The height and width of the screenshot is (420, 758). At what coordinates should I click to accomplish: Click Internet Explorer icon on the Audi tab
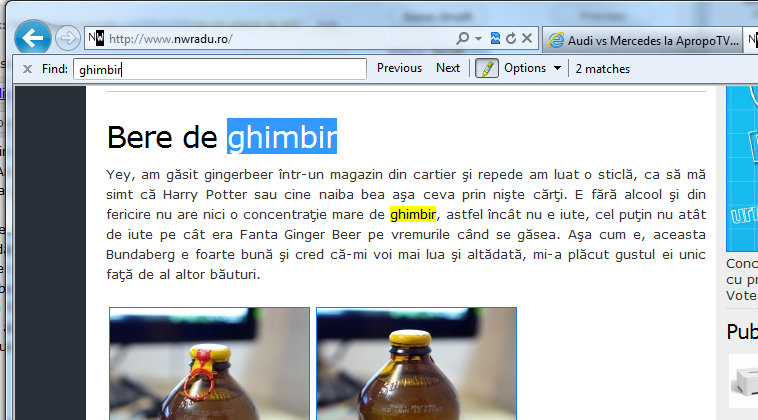[x=556, y=40]
